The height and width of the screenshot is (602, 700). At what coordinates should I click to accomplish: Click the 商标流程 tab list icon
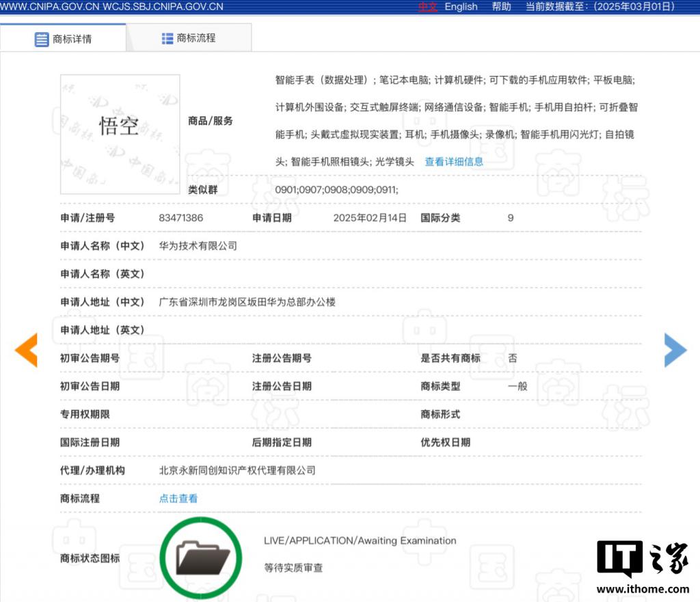(167, 39)
